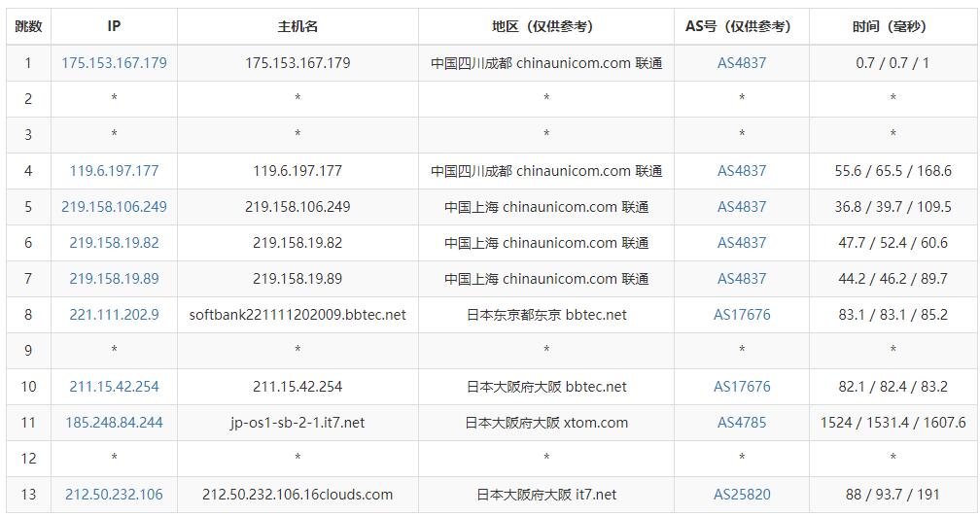This screenshot has width=980, height=516.
Task: Open AS17676 link in hop 10 row
Action: point(741,387)
